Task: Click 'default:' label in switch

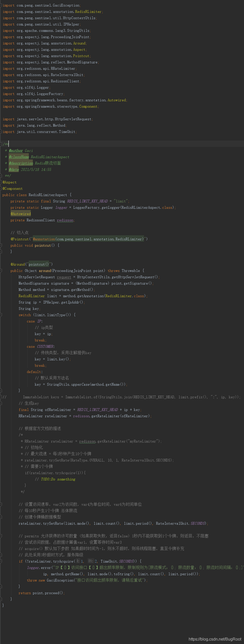Action: [35, 372]
